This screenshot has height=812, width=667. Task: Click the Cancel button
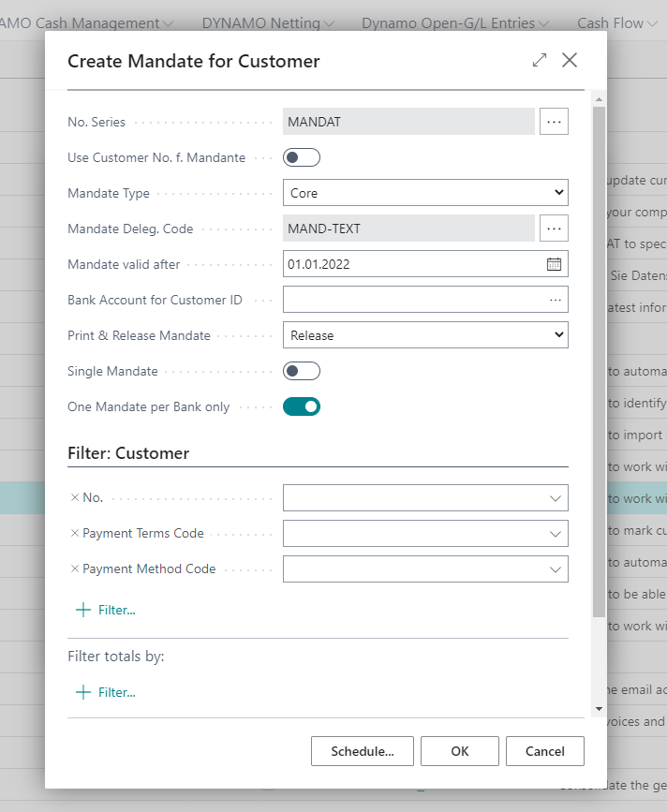[545, 751]
